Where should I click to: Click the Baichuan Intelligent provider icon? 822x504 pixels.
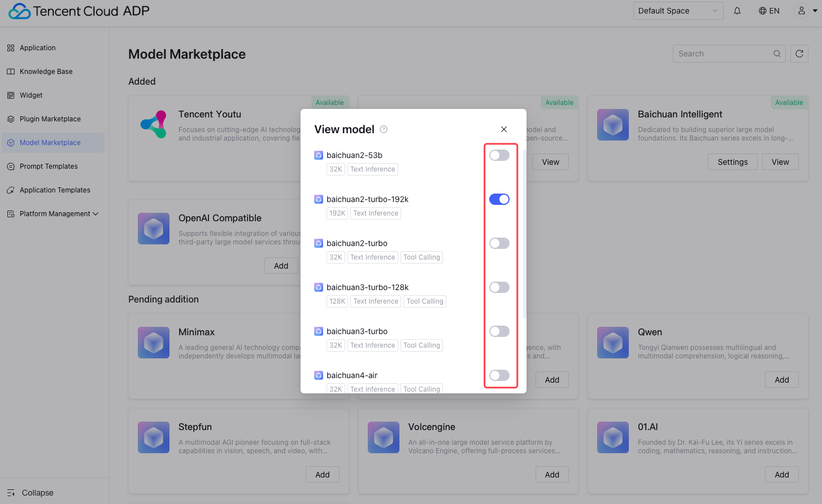[x=613, y=125]
